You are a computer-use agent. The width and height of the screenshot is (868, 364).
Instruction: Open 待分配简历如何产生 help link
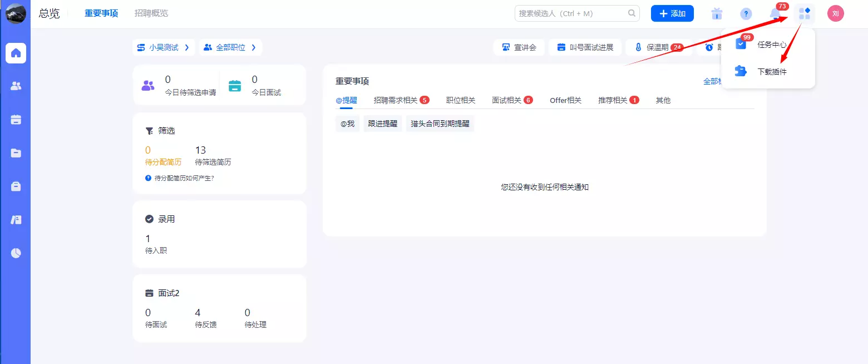[180, 178]
